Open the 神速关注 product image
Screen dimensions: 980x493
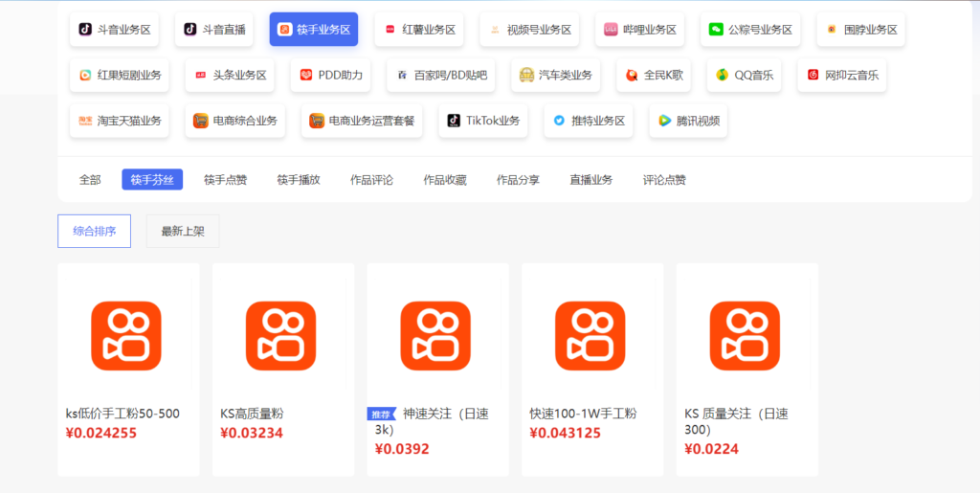coord(435,336)
